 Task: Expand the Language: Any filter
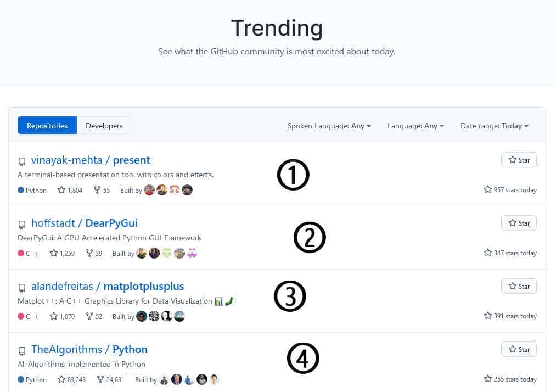415,126
